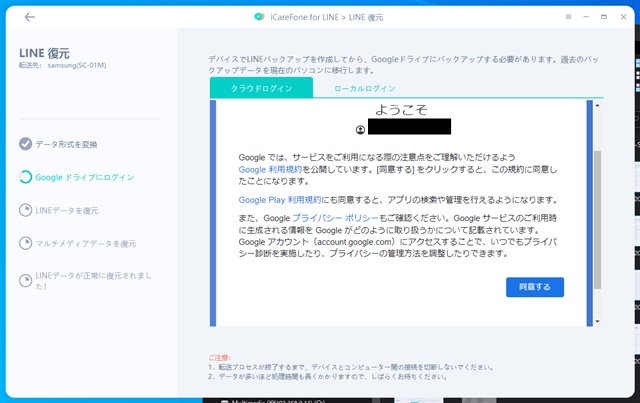Click the clock icon beside LINEデータが正常に復元されました
Viewport: 640px width, 403px height.
click(x=25, y=281)
